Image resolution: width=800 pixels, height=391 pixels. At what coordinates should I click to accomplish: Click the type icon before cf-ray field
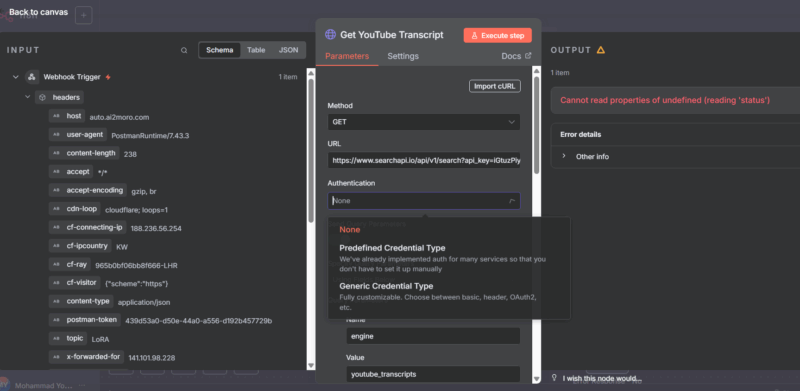tap(56, 264)
